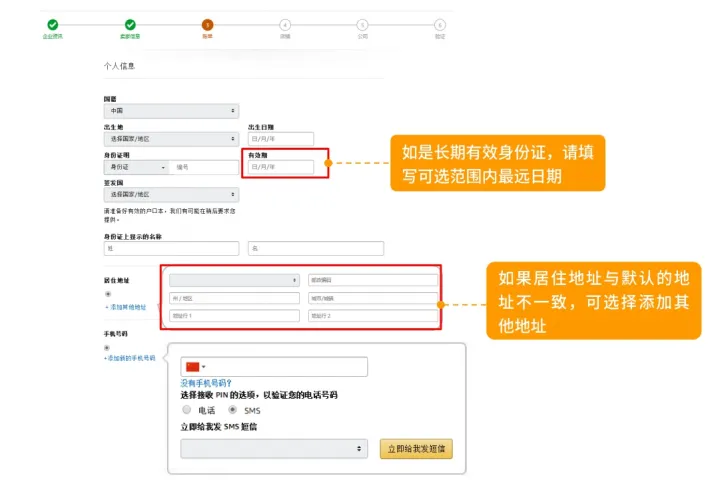Select the SMS PIN option radio button
The image size is (720, 482).
click(x=233, y=409)
